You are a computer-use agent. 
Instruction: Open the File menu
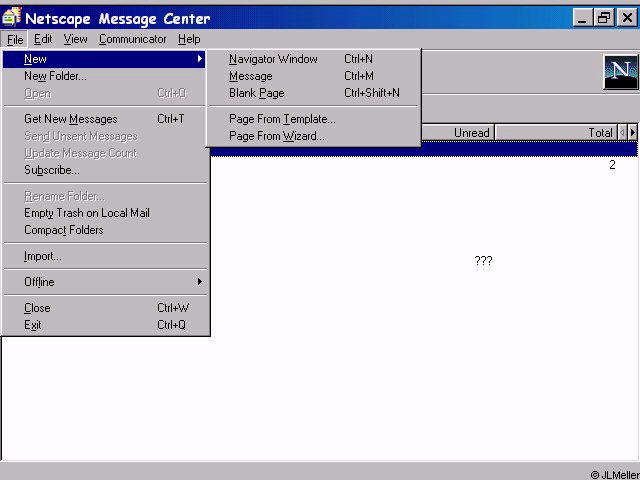15,40
